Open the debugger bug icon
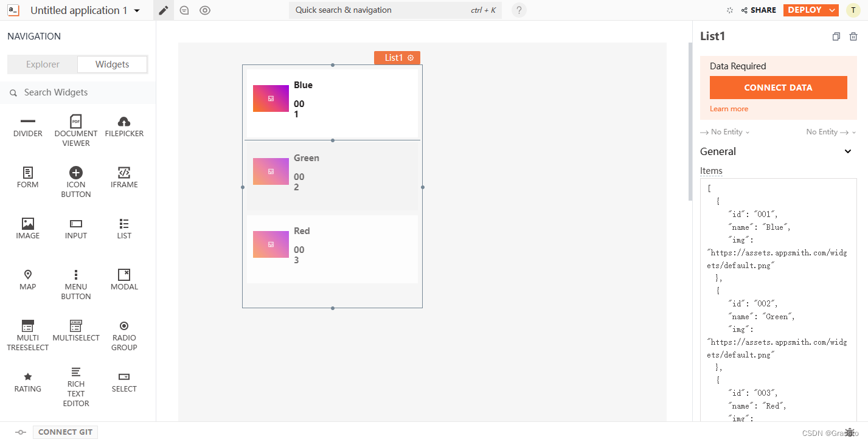This screenshot has width=868, height=442. pos(850,432)
